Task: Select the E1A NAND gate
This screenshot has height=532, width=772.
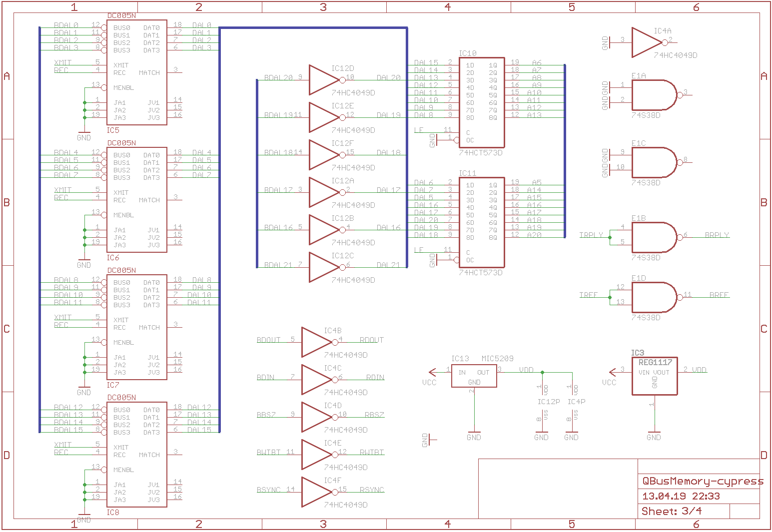Action: [657, 95]
